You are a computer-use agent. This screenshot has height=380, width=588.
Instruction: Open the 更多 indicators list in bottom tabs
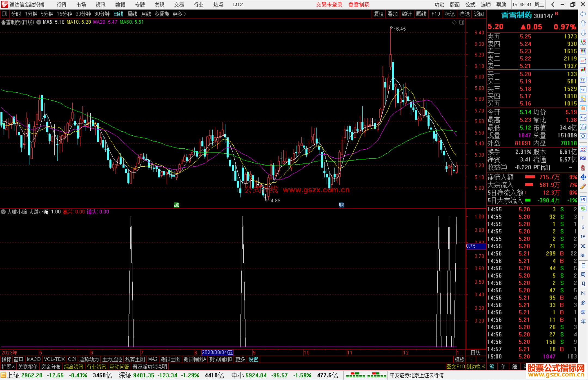[240, 359]
